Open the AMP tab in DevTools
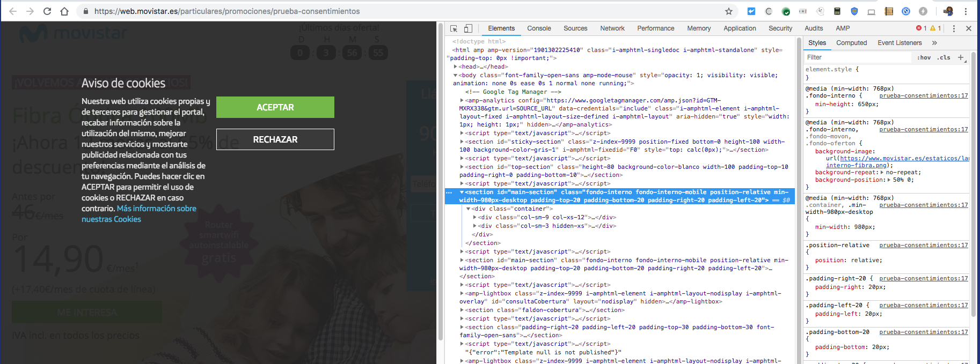Screen dimensions: 980x364 tap(843, 28)
